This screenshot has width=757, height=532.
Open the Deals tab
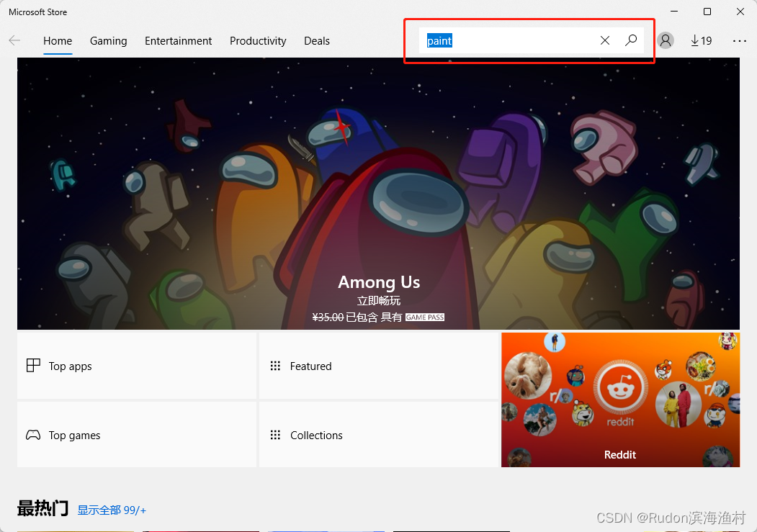click(x=317, y=41)
